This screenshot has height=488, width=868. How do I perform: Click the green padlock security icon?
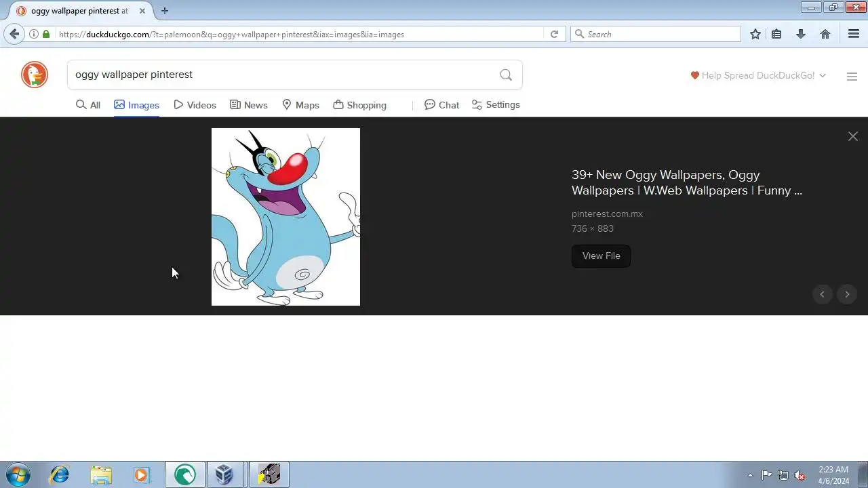(46, 34)
